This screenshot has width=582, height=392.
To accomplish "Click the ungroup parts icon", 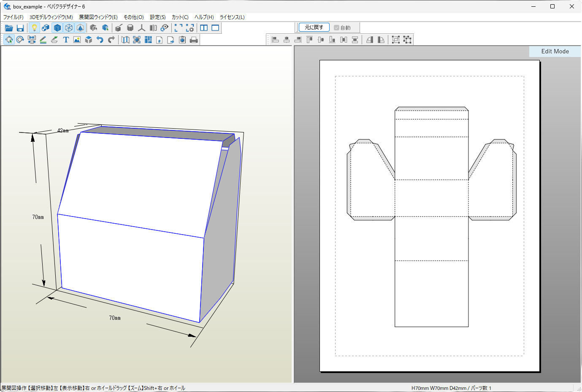I will pyautogui.click(x=407, y=40).
